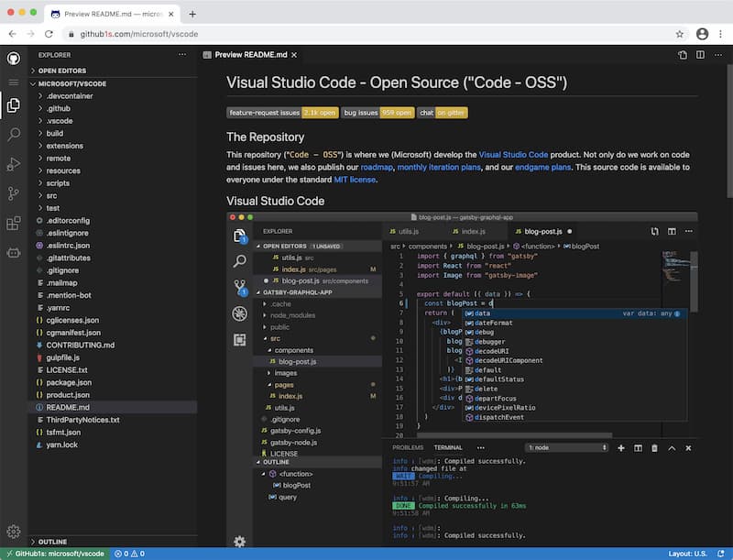Screen dimensions: 733x560
Task: Open the GitHub1s robot icon in activity bar
Action: coord(14,253)
